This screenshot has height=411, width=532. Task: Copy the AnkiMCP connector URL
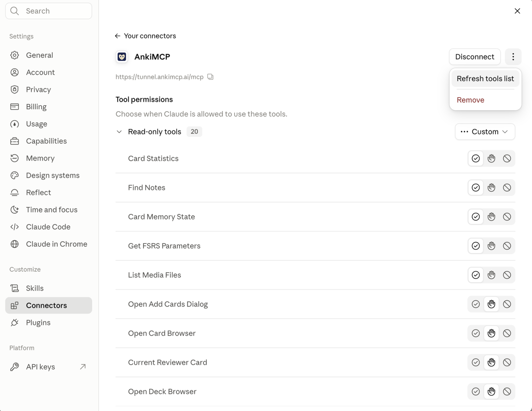click(210, 77)
